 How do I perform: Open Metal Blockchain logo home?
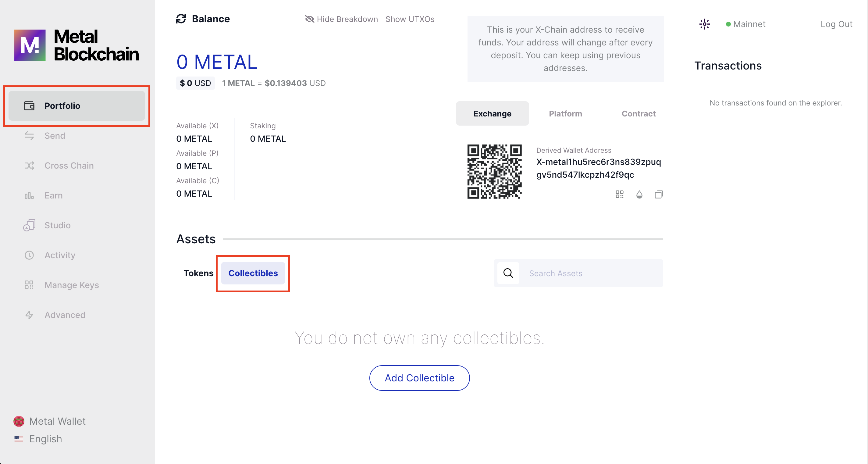(x=76, y=45)
